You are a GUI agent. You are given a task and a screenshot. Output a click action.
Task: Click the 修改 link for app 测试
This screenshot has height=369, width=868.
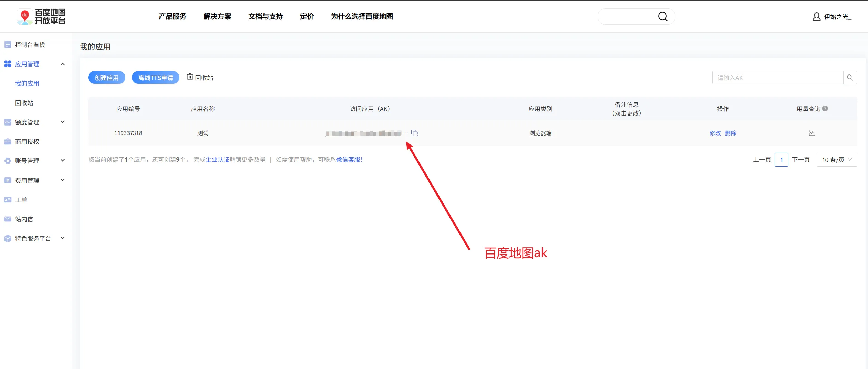tap(715, 133)
